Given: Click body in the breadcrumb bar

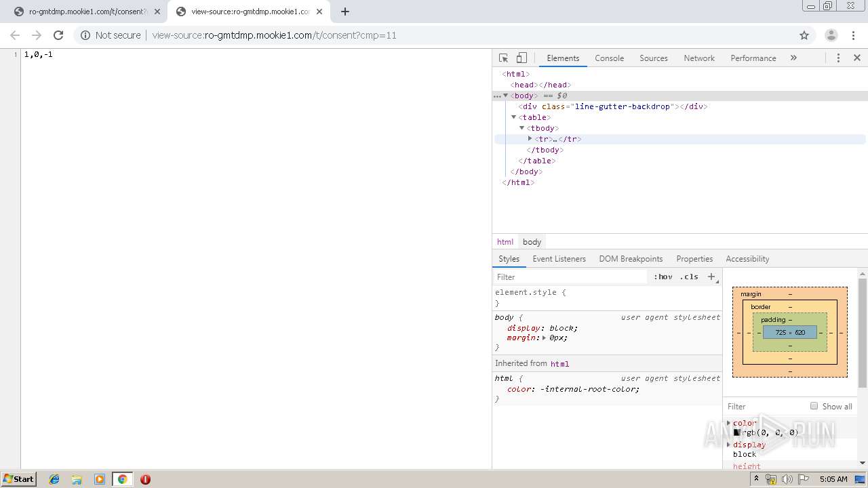Looking at the screenshot, I should (532, 242).
